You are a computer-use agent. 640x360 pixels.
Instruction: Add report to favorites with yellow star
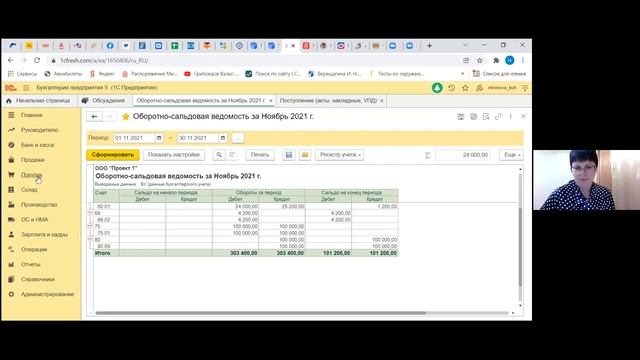(x=126, y=117)
